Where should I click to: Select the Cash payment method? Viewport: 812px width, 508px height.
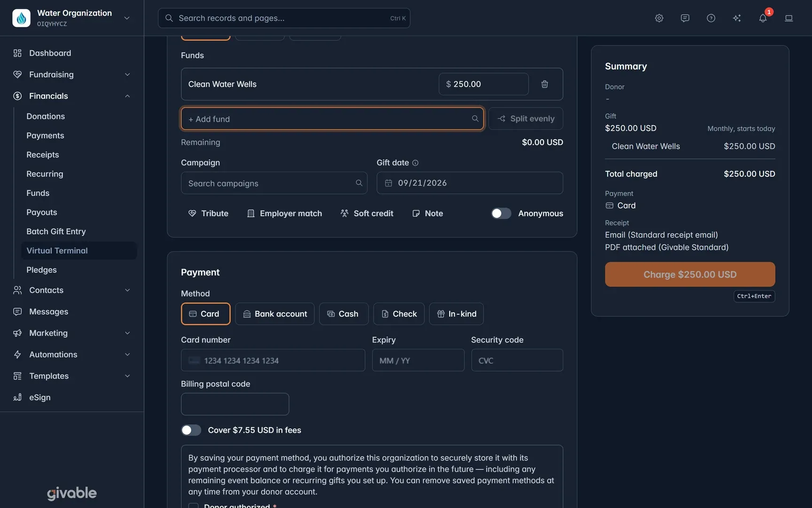click(344, 314)
